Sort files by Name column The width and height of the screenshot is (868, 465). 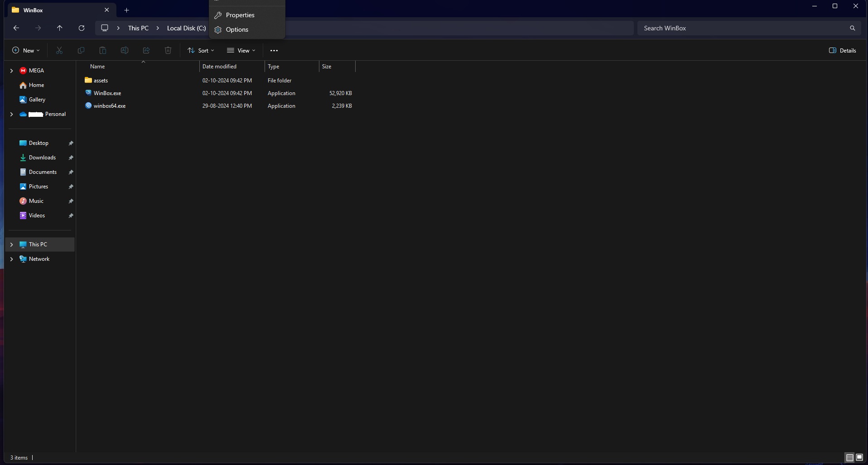[x=141, y=67]
